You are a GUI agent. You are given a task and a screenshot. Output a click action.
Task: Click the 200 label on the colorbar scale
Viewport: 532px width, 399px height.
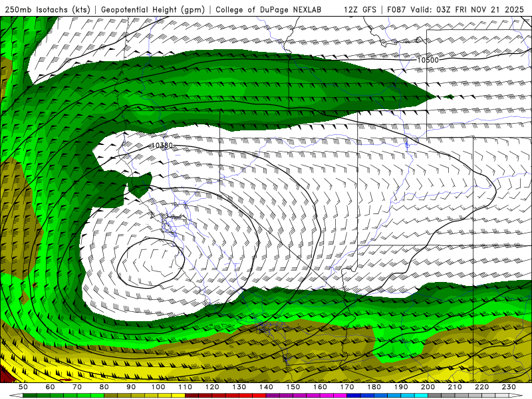tap(428, 387)
